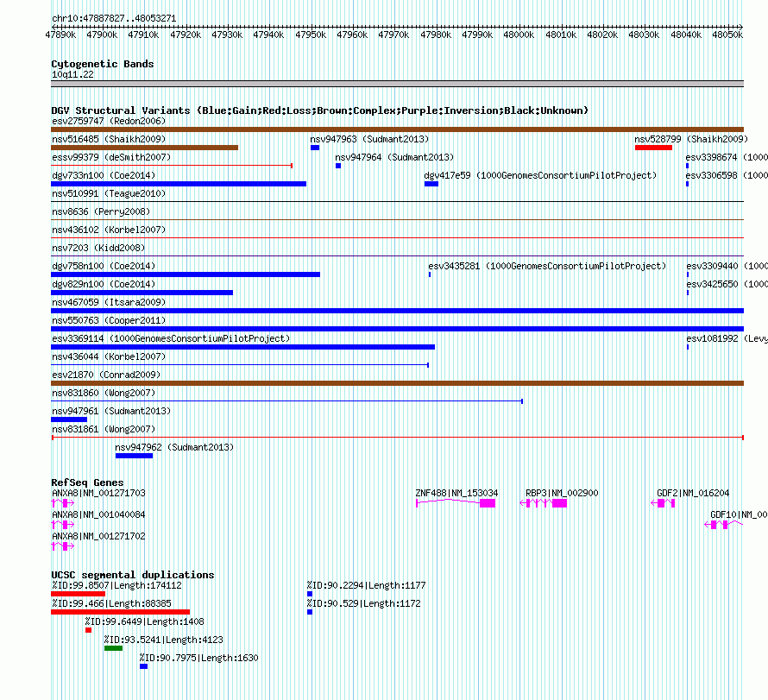Screen dimensions: 768x700
Task: Open the RefSeq Genes track title
Action: 87,482
